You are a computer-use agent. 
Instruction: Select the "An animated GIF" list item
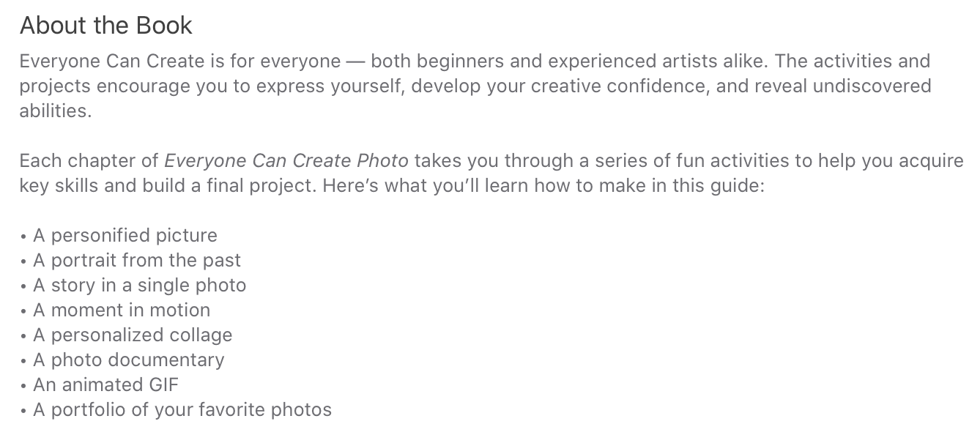tap(105, 384)
